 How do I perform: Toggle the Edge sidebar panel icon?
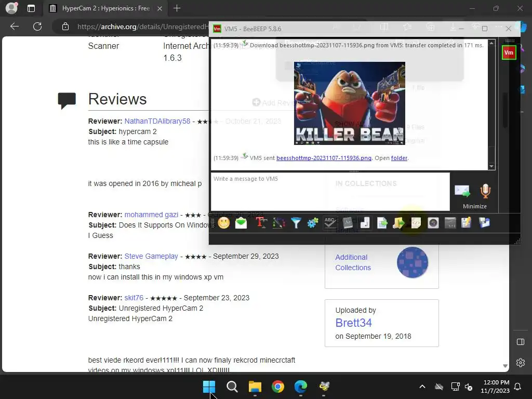coord(521,342)
